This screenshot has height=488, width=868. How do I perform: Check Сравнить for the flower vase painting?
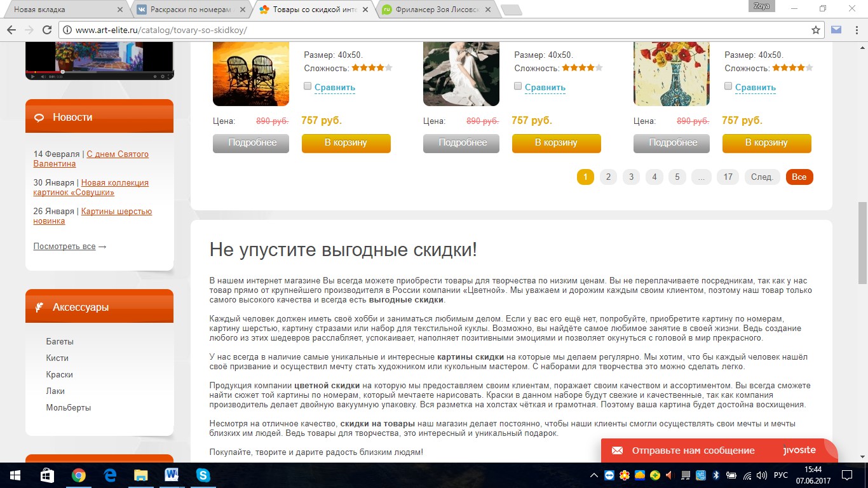[x=728, y=86]
